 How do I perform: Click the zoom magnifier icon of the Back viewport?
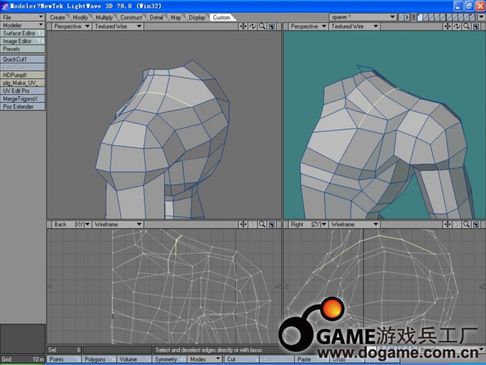[262, 224]
